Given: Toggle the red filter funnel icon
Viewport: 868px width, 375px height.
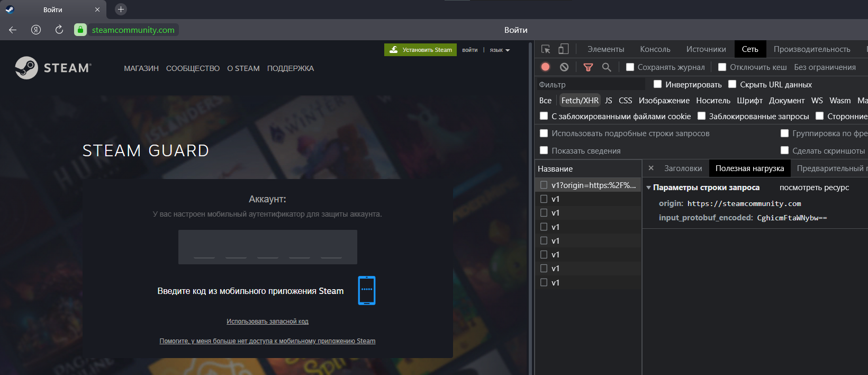Looking at the screenshot, I should pos(588,67).
